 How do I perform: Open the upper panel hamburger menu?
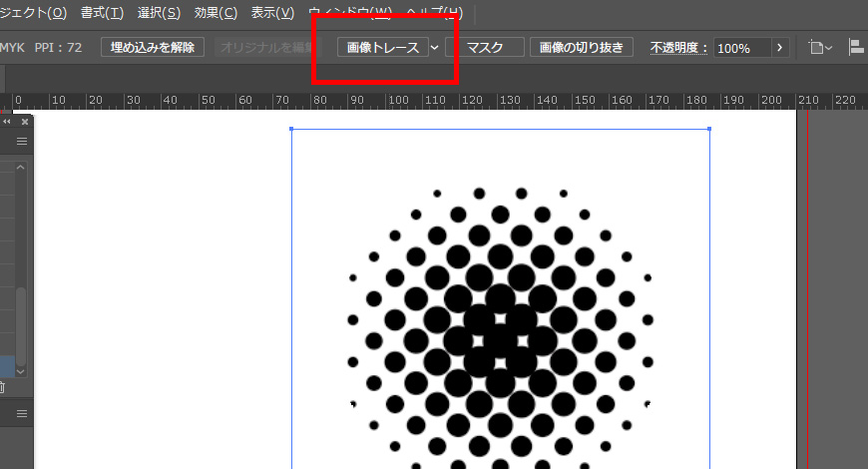(22, 142)
